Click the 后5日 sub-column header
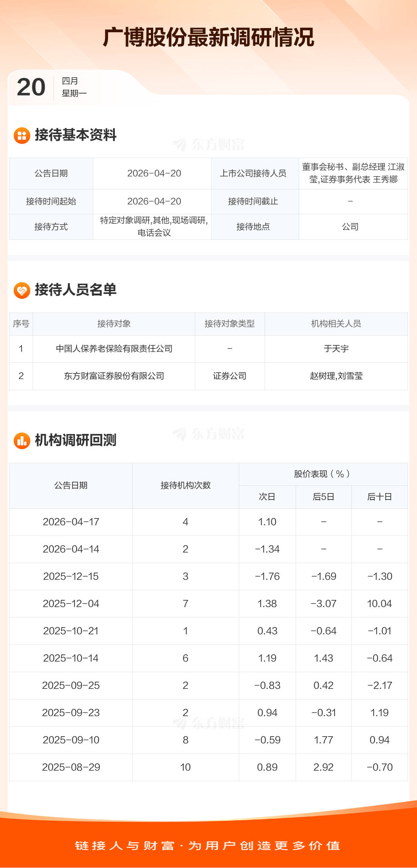Screen dimensions: 417x868 324,497
